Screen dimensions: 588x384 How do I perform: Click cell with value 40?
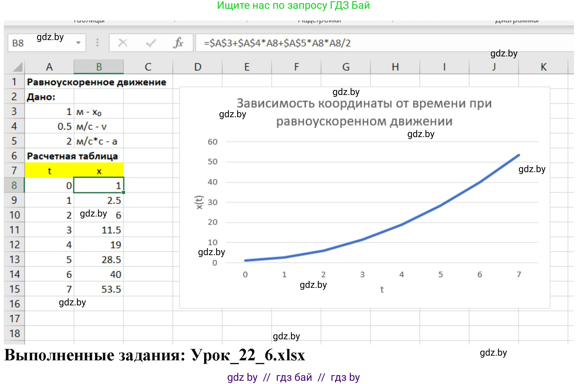click(99, 274)
